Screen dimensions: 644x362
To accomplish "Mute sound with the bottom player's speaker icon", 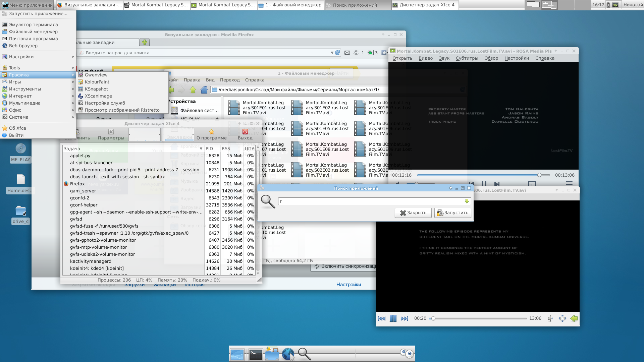I will click(550, 318).
